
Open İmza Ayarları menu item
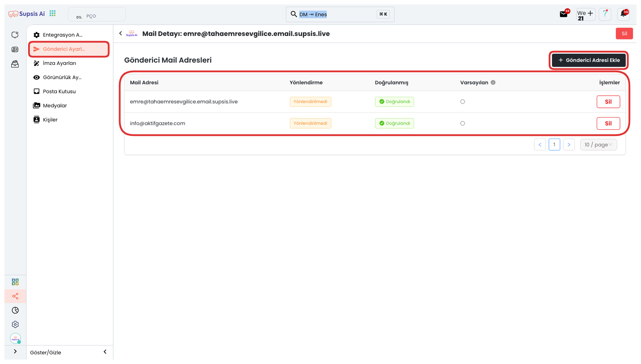pos(69,63)
